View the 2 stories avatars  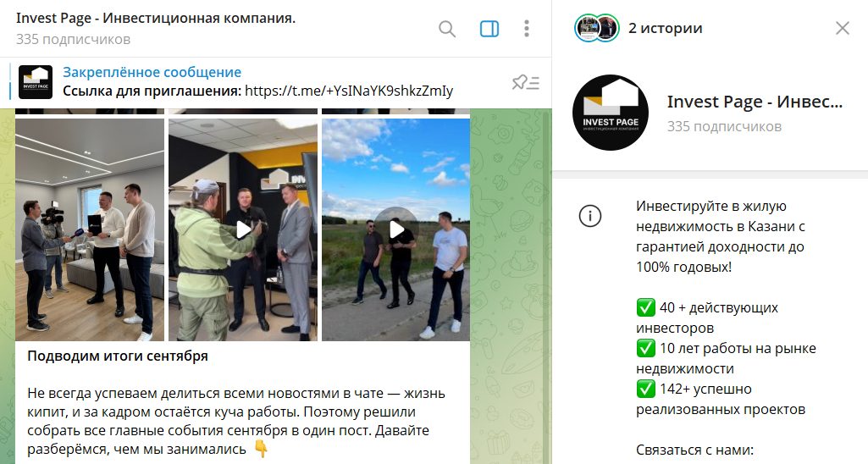[596, 28]
